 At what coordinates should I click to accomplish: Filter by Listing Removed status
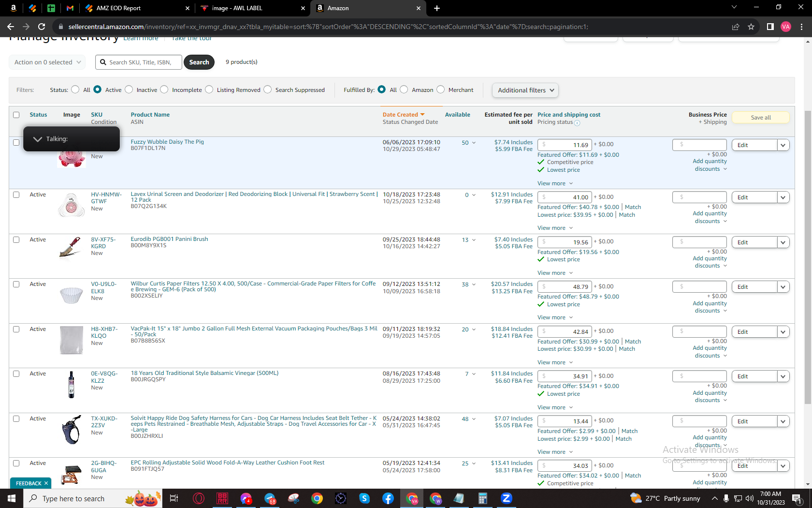209,90
